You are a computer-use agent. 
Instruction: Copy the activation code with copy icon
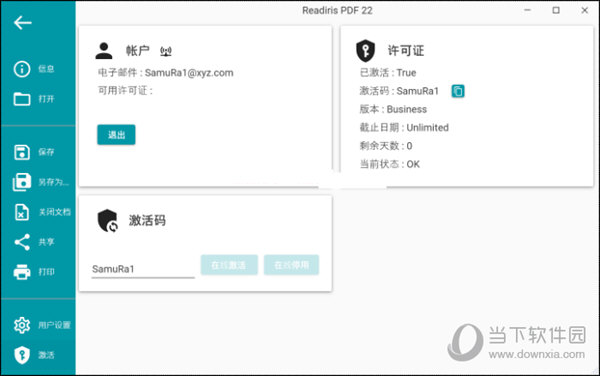click(458, 91)
